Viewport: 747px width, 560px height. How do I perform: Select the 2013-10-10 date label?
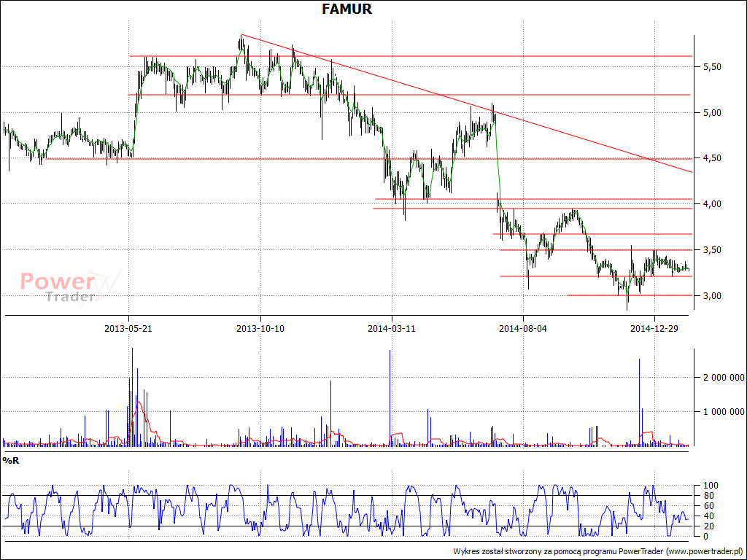tap(260, 329)
